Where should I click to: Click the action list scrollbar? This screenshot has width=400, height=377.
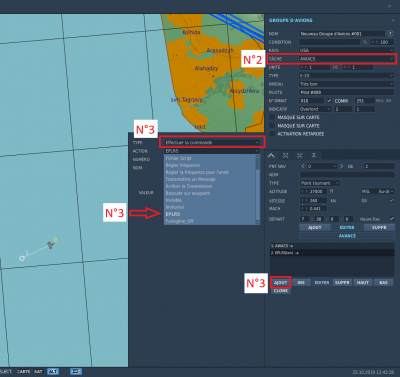pos(257,190)
